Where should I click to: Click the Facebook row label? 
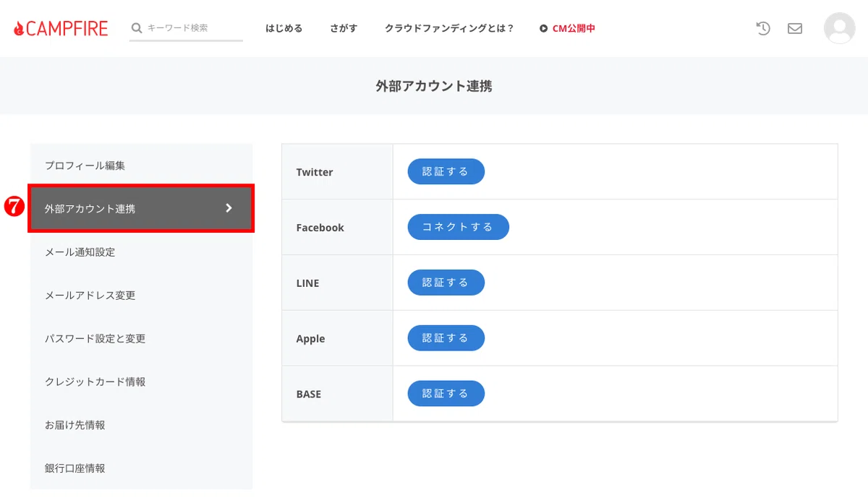point(320,228)
